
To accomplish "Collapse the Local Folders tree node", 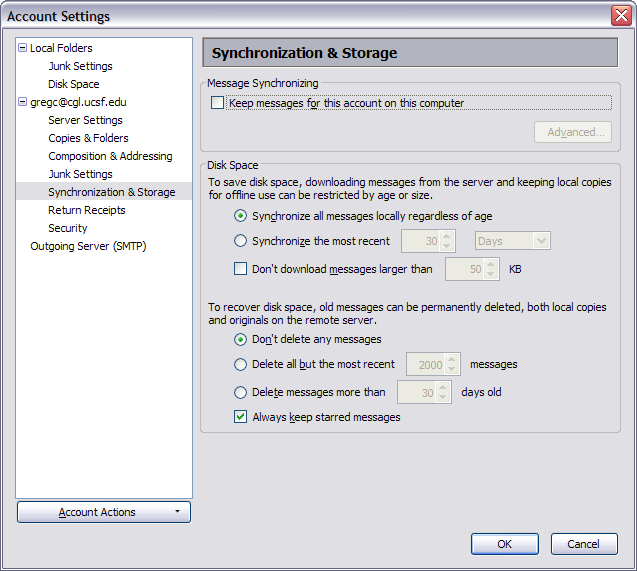I will click(22, 48).
